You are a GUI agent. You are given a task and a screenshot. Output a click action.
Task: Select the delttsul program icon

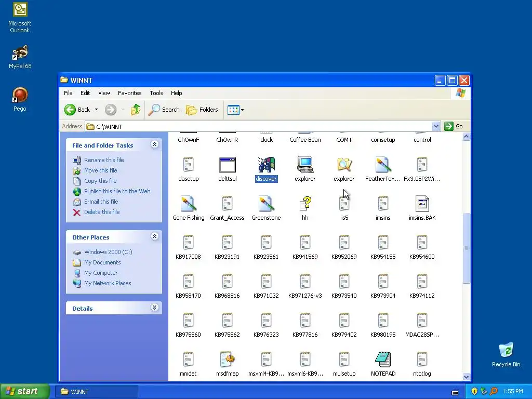click(228, 165)
